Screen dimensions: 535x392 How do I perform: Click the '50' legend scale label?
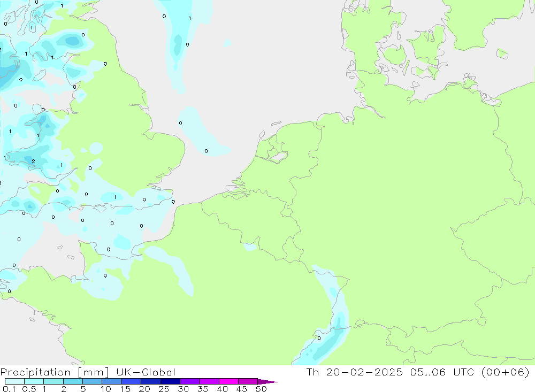261,389
